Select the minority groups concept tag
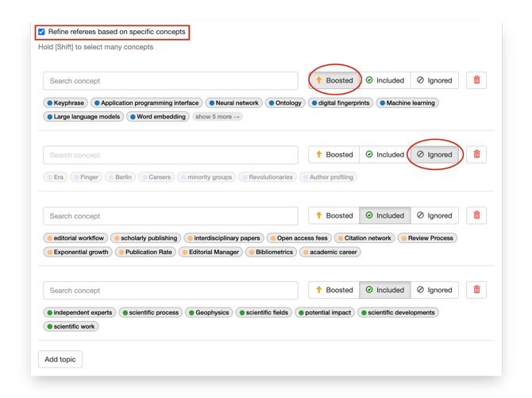Viewport: 532px width, 398px height. (x=206, y=177)
